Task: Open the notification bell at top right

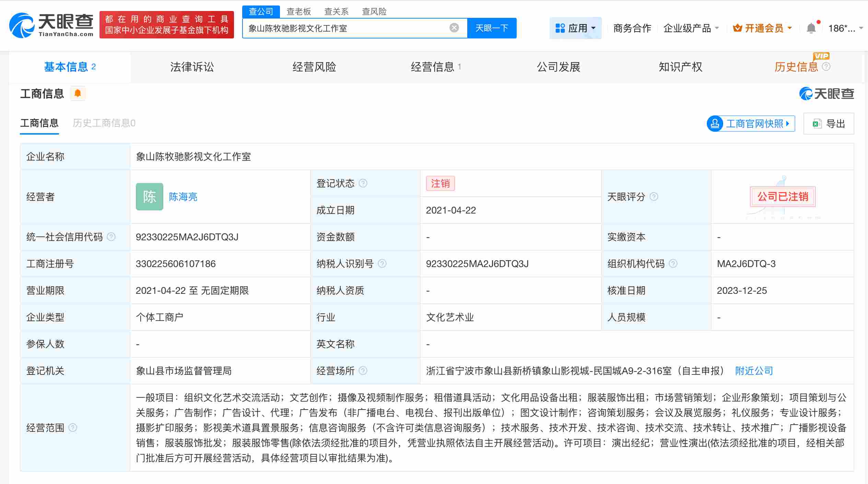Action: coord(811,27)
